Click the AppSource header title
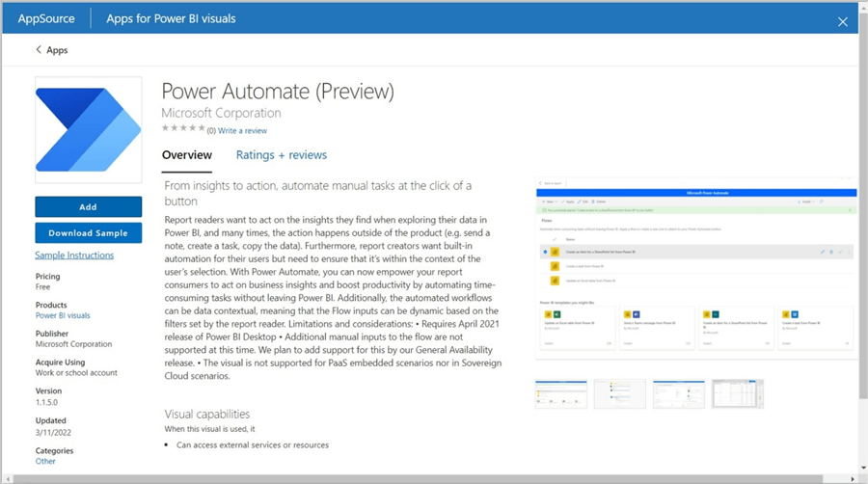 pyautogui.click(x=46, y=19)
